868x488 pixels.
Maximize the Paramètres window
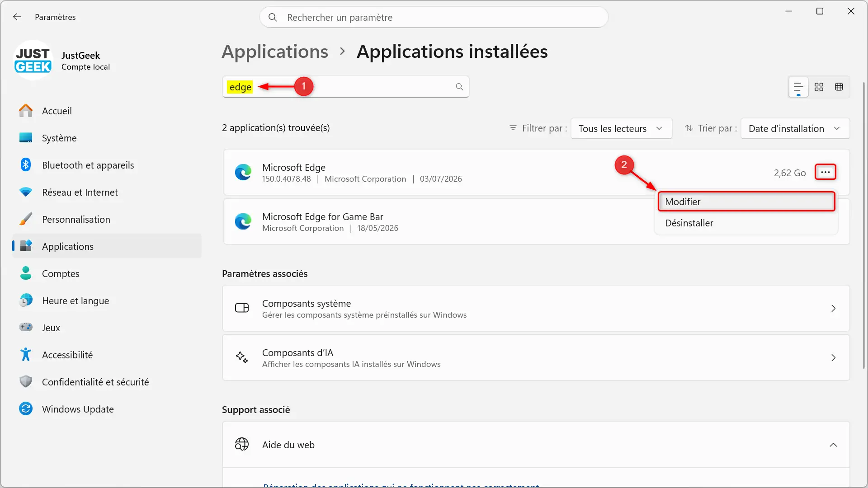(820, 11)
